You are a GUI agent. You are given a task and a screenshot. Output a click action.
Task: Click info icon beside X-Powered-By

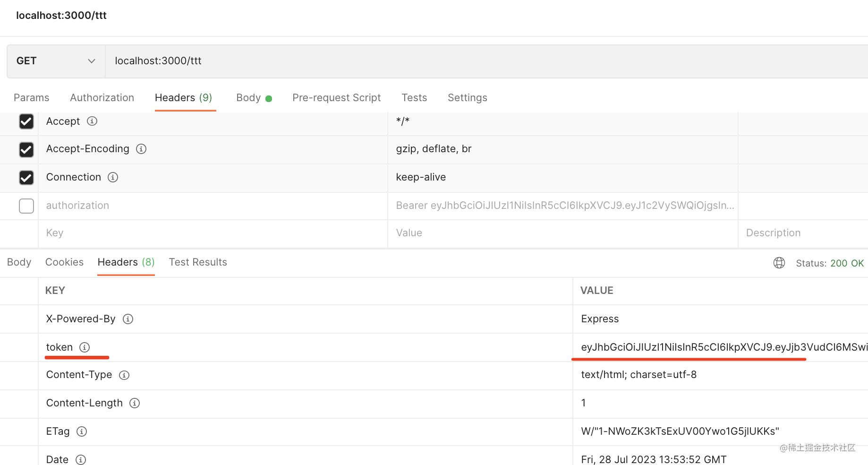tap(128, 319)
